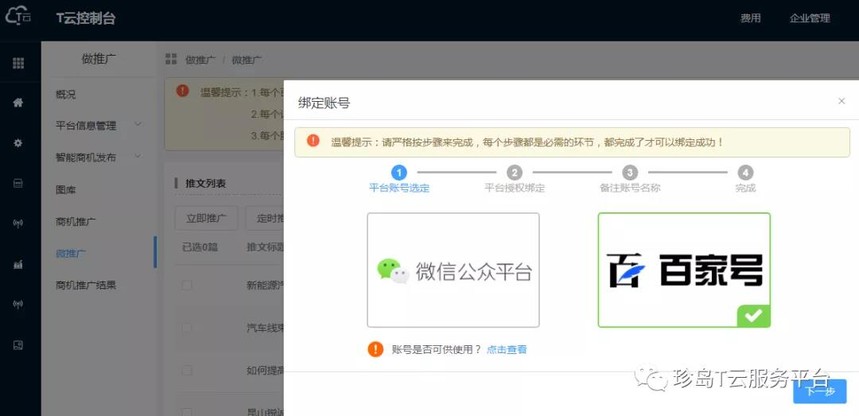The width and height of the screenshot is (859, 416).
Task: Check the box for the 汽车线 article row
Action: pos(187,328)
